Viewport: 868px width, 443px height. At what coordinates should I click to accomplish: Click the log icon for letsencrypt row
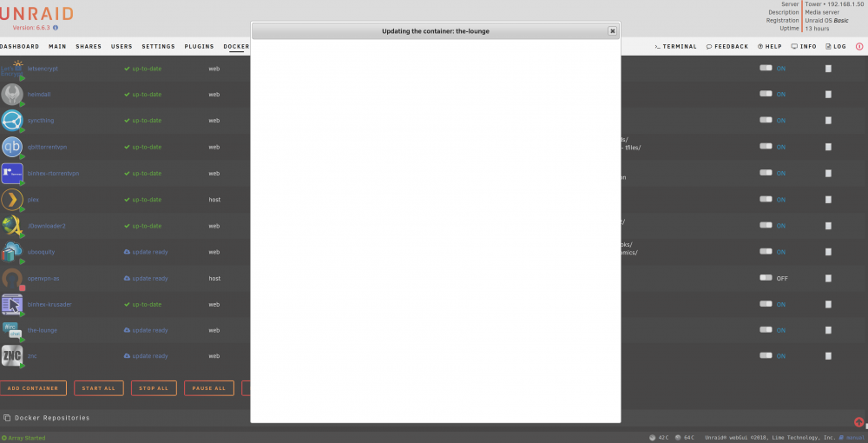(828, 69)
